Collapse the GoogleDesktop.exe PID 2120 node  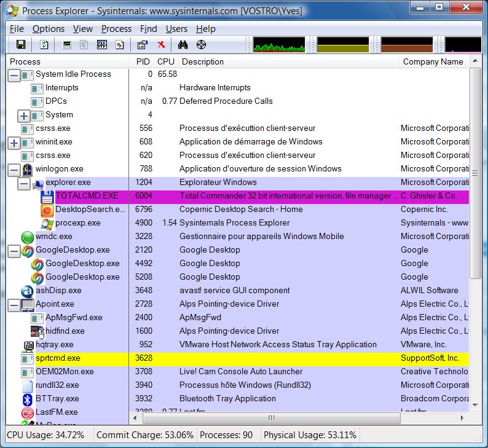[14, 251]
